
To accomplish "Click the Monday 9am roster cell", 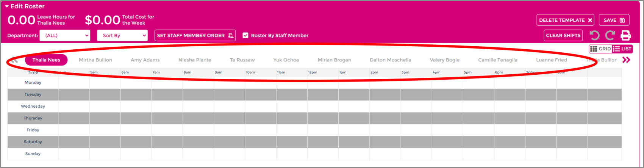I will 229,83.
